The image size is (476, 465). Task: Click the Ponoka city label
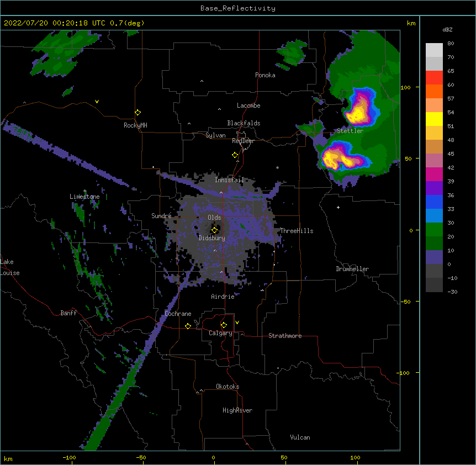(x=265, y=75)
